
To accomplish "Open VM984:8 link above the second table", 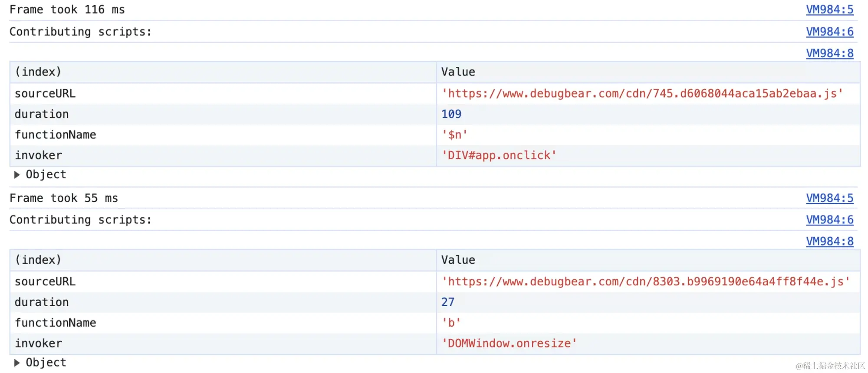I will click(x=829, y=241).
